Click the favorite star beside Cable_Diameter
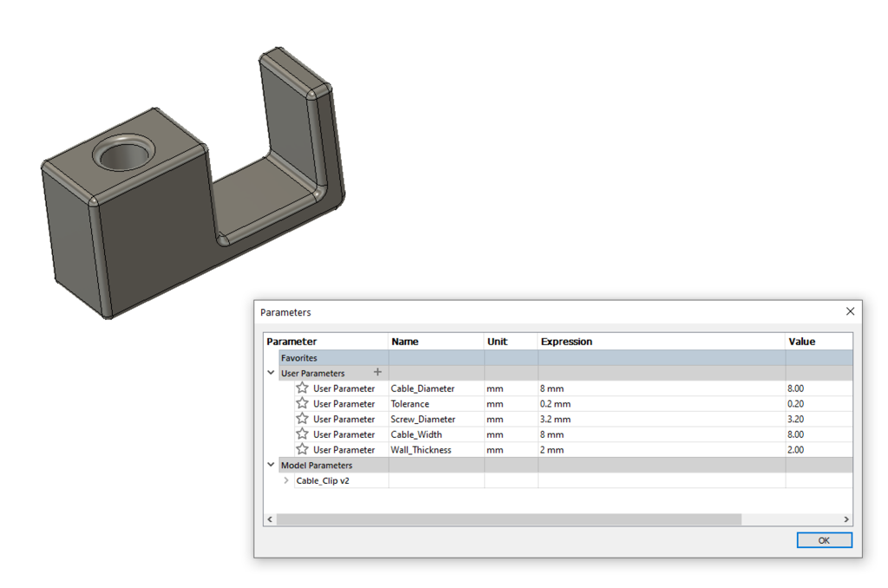This screenshot has width=888, height=588. point(302,388)
